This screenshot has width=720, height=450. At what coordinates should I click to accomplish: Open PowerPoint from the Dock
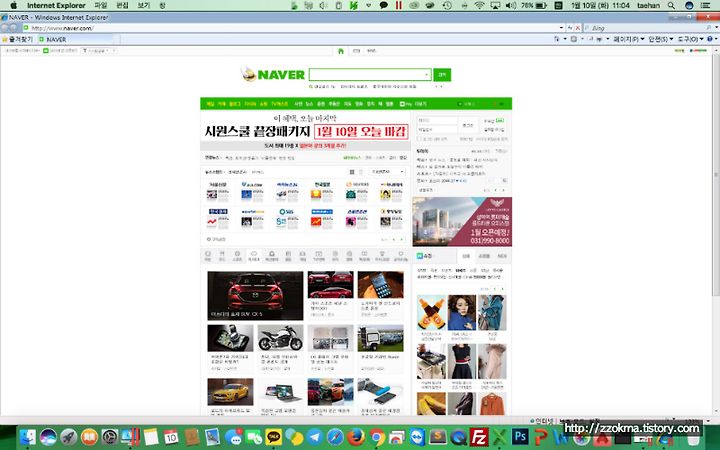pos(541,437)
